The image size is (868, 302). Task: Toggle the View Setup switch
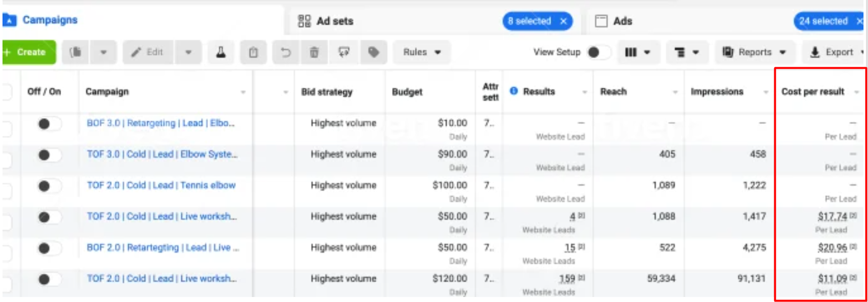click(x=598, y=52)
